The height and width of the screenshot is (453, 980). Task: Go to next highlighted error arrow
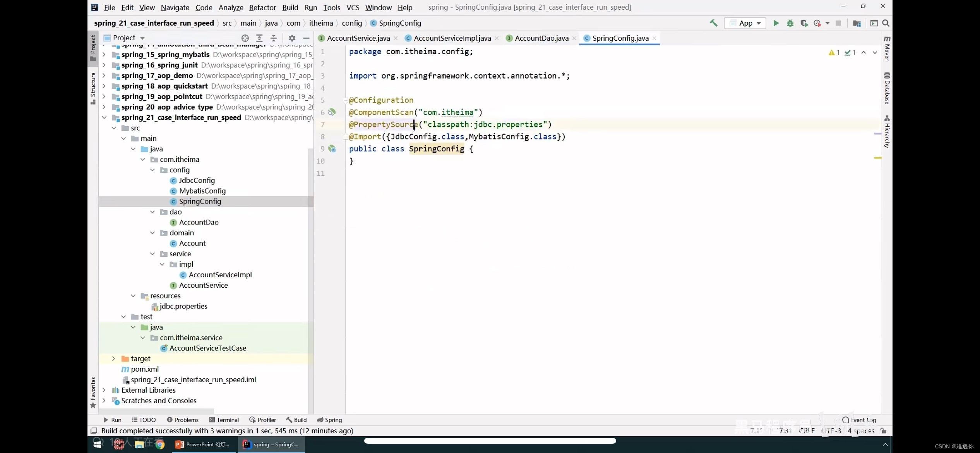pos(875,52)
